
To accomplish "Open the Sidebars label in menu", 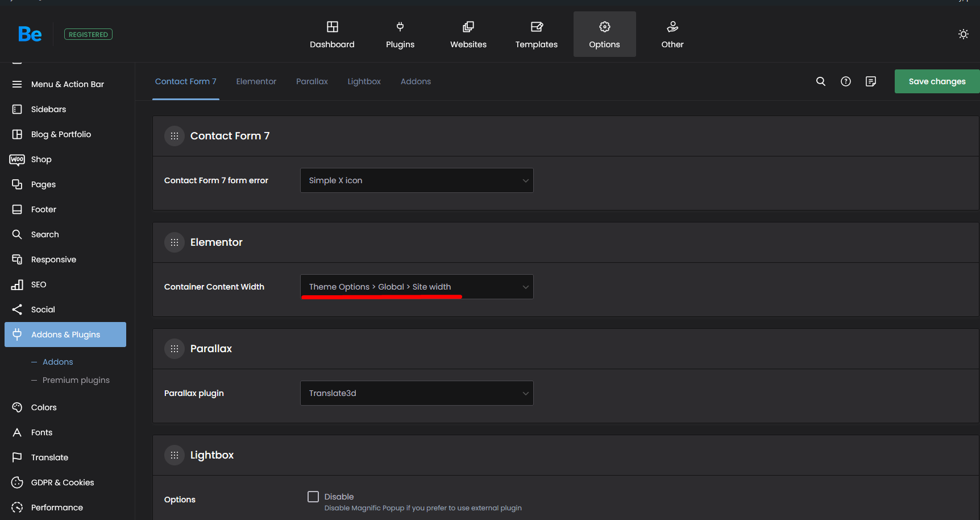I will [48, 109].
